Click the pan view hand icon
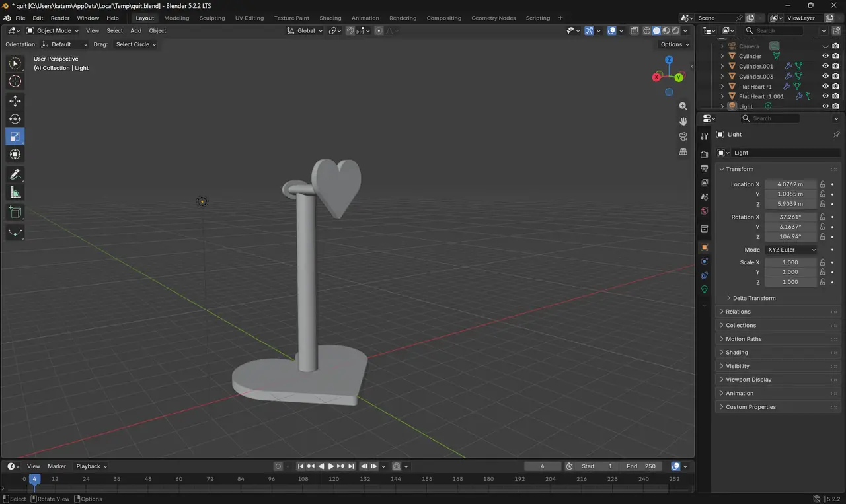The image size is (846, 504). tap(683, 121)
